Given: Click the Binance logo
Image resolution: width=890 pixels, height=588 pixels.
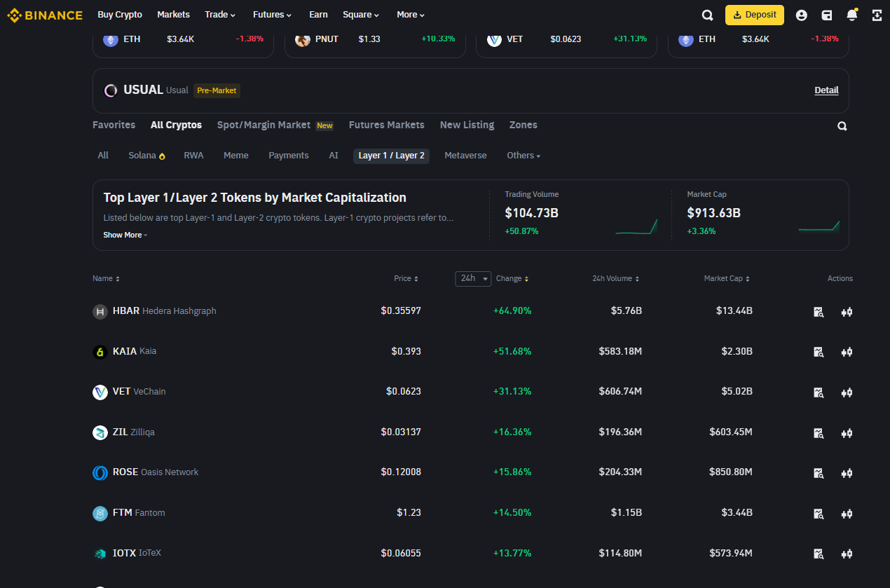Looking at the screenshot, I should pos(45,15).
